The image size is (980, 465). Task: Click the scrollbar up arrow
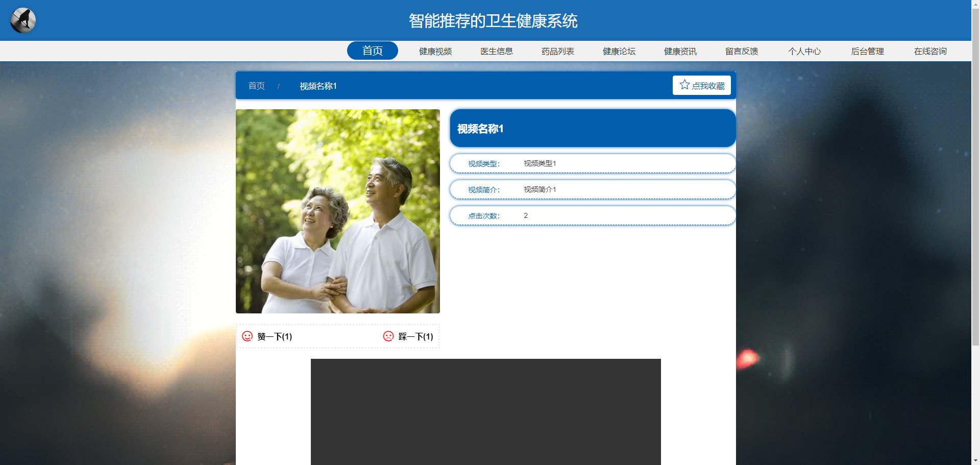(975, 4)
